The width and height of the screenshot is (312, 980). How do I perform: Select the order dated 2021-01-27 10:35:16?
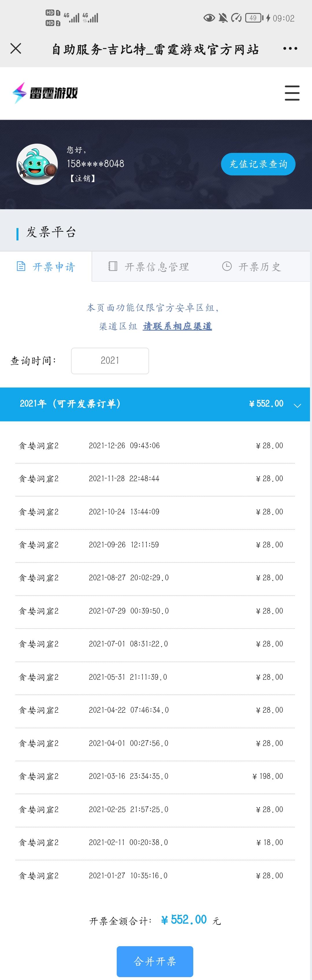point(155,876)
